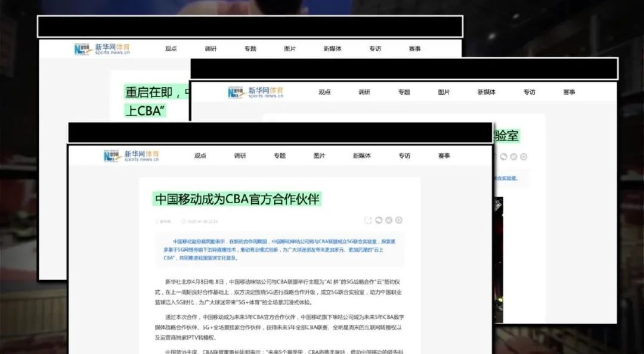Choose 图片 in the 验室 article page navigation
Image resolution: width=644 pixels, height=354 pixels.
click(444, 92)
